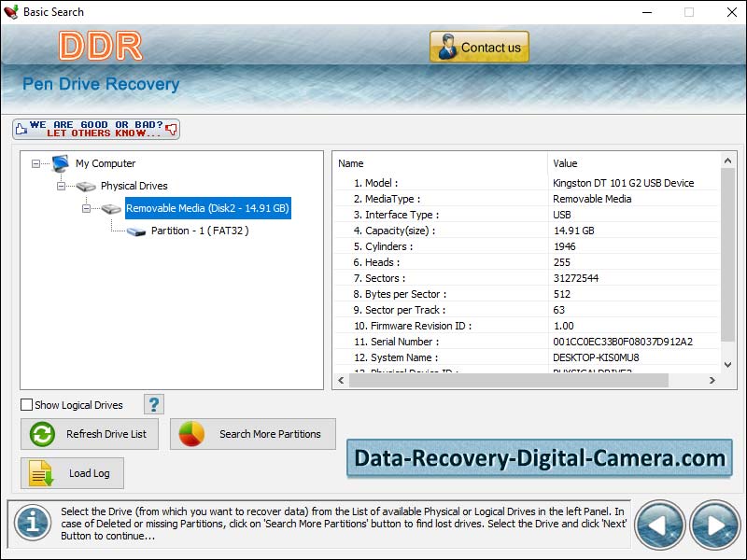Click the My Computer icon in the tree
The width and height of the screenshot is (747, 560).
click(x=59, y=162)
